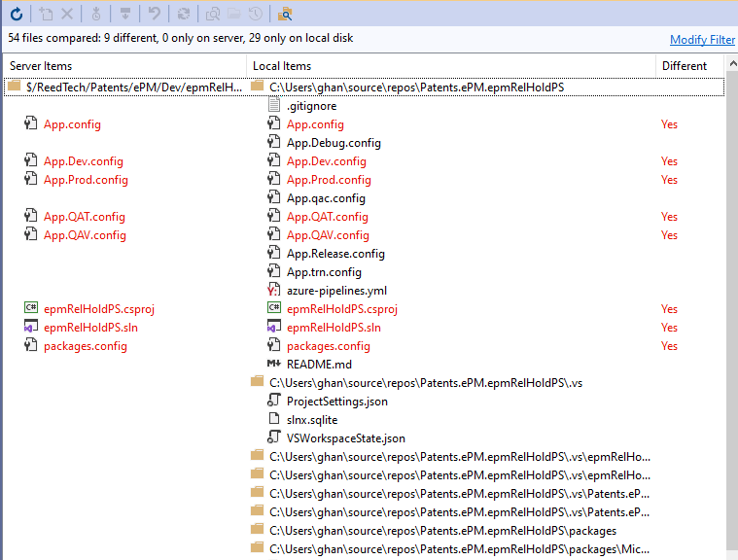Click the Compare files magnifier icon
Viewport: 738px width, 560px height.
tap(213, 15)
